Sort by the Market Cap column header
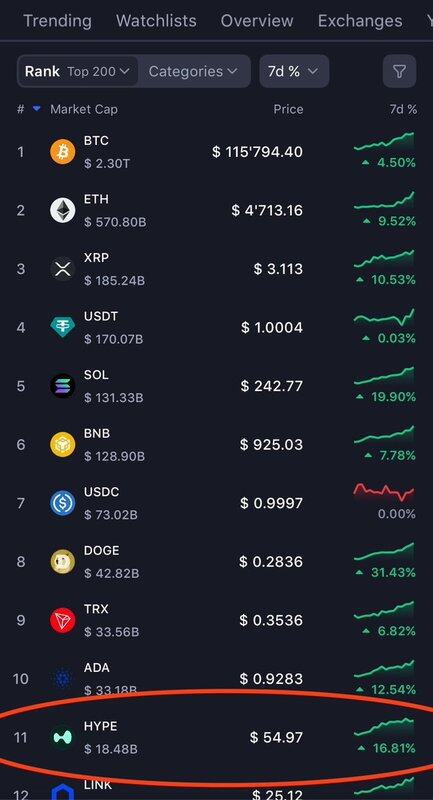433x800 pixels. [x=84, y=109]
